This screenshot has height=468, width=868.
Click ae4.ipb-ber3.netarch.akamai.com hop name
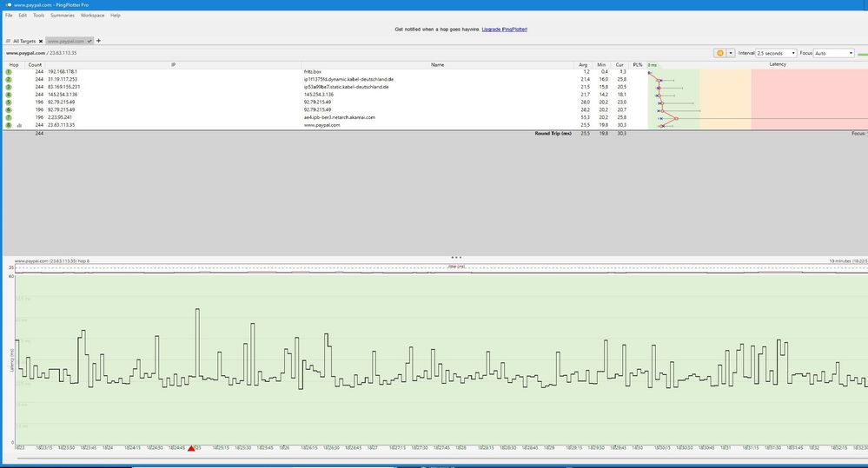point(340,117)
